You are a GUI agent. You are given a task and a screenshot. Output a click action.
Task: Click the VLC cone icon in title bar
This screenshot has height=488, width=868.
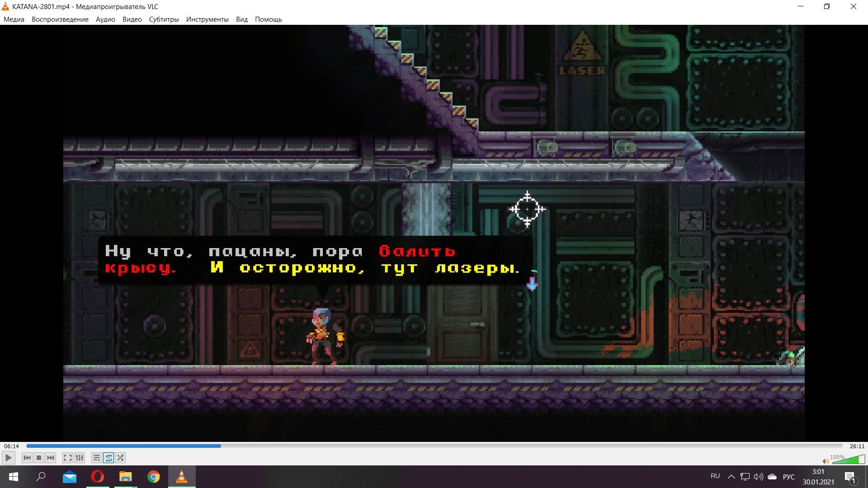pos(5,6)
